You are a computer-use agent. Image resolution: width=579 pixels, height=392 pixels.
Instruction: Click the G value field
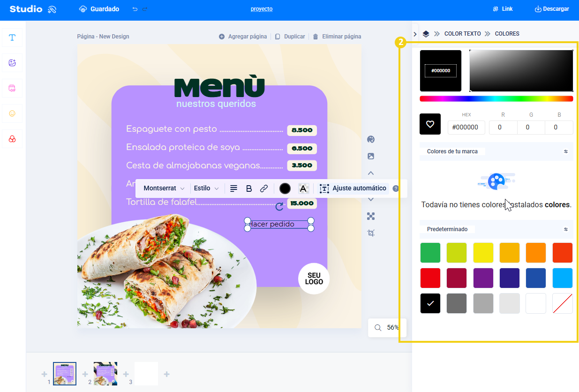pos(531,128)
